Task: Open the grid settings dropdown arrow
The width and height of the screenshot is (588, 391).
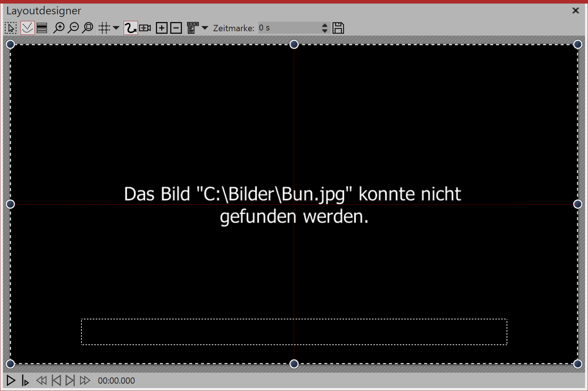Action: [x=116, y=28]
